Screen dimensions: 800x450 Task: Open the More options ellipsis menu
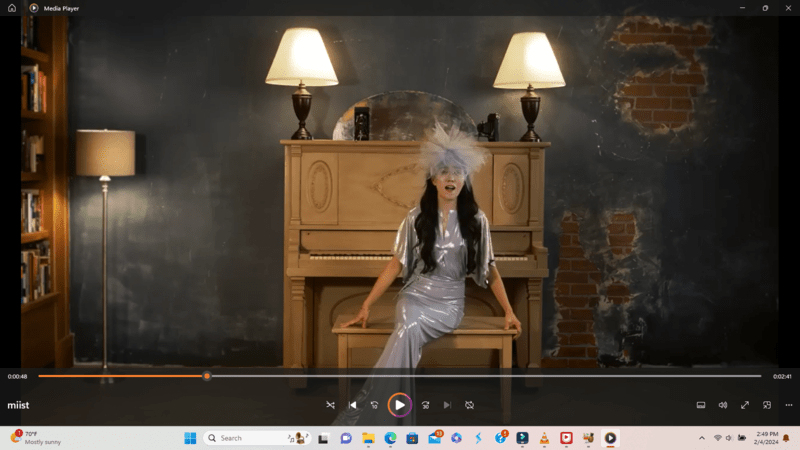[789, 405]
